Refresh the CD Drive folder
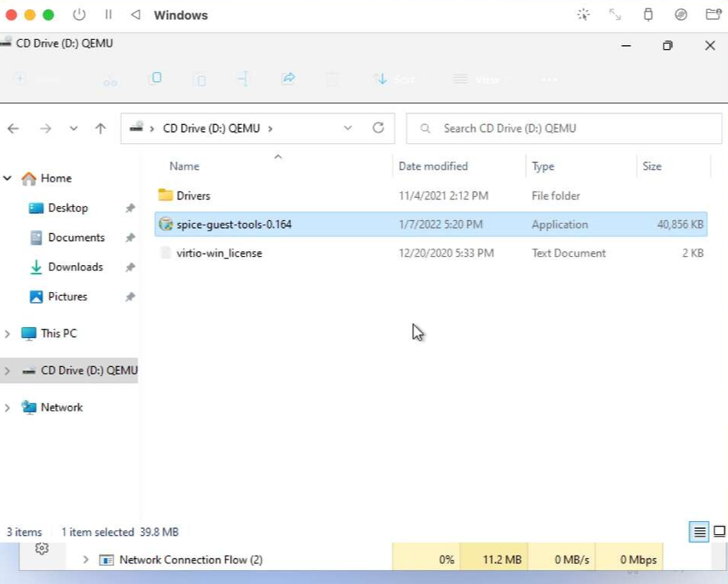The width and height of the screenshot is (728, 584). point(379,128)
